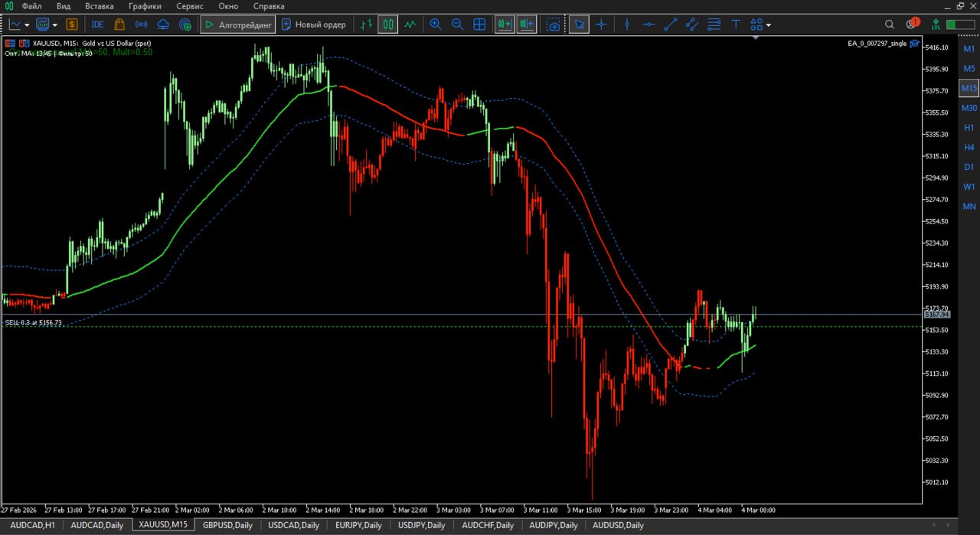Switch to the GBPUSD,Daily chart tab
The width and height of the screenshot is (980, 535).
click(227, 525)
